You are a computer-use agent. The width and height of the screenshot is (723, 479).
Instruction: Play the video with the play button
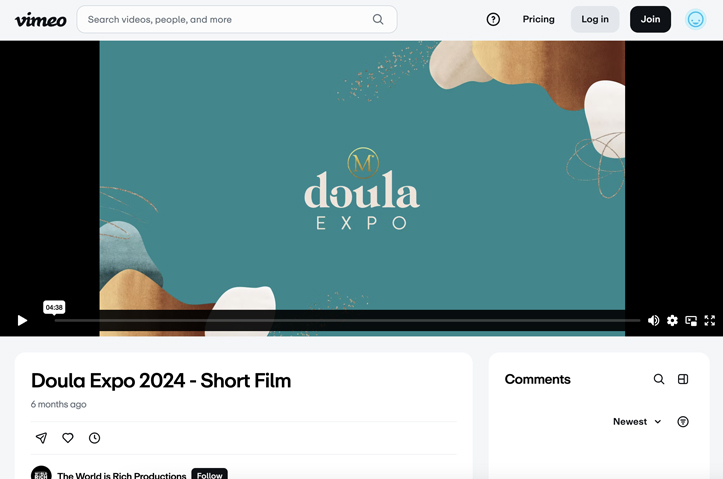click(22, 320)
